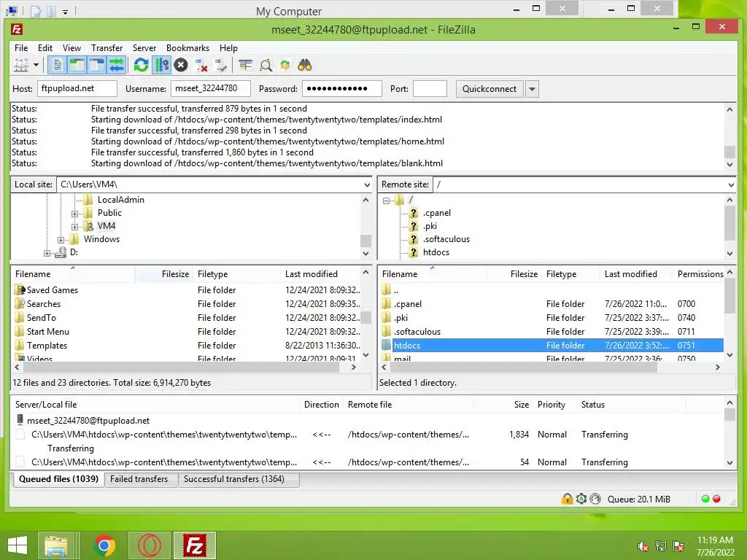Open the Site Manager icon
The height and width of the screenshot is (560, 747).
point(20,65)
